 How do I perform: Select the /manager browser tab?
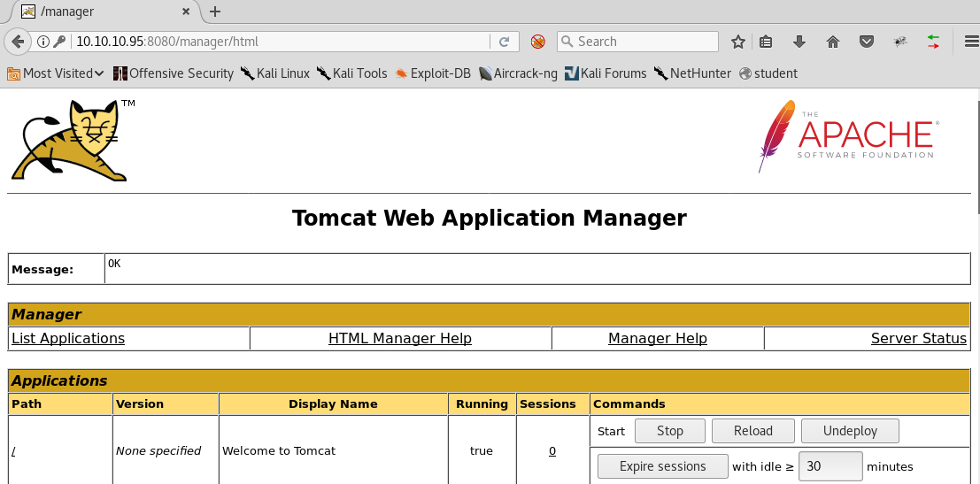(x=97, y=12)
